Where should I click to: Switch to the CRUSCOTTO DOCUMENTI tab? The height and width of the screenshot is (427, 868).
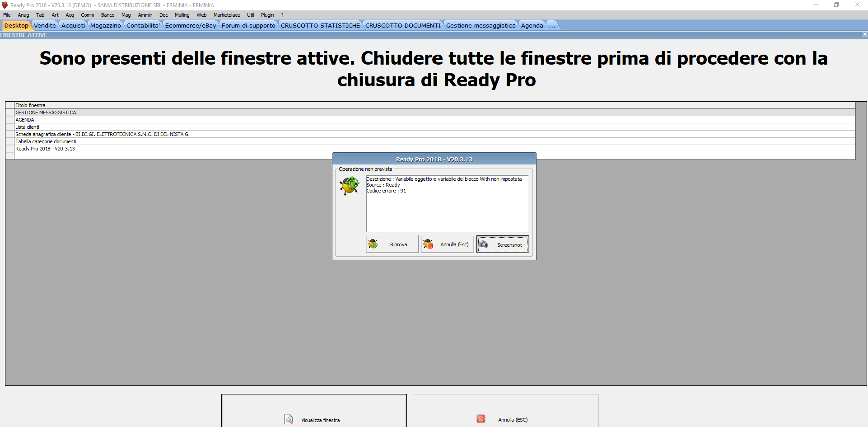pyautogui.click(x=403, y=25)
